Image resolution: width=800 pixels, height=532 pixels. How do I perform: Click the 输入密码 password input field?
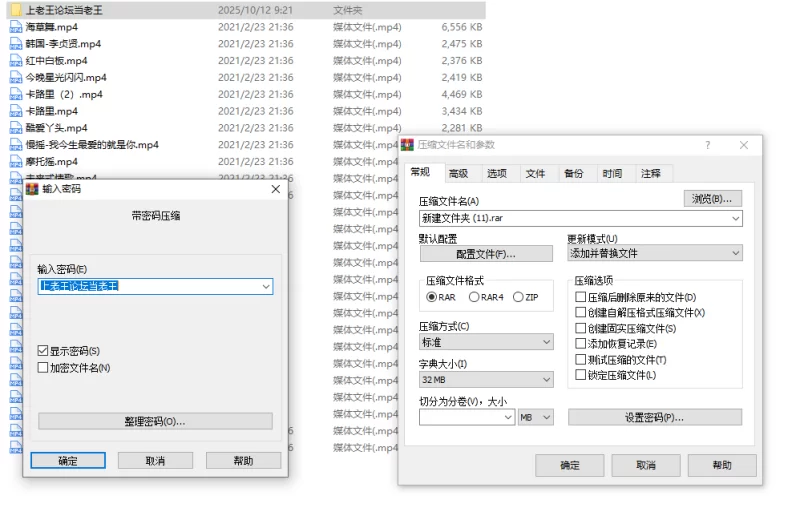pyautogui.click(x=148, y=287)
